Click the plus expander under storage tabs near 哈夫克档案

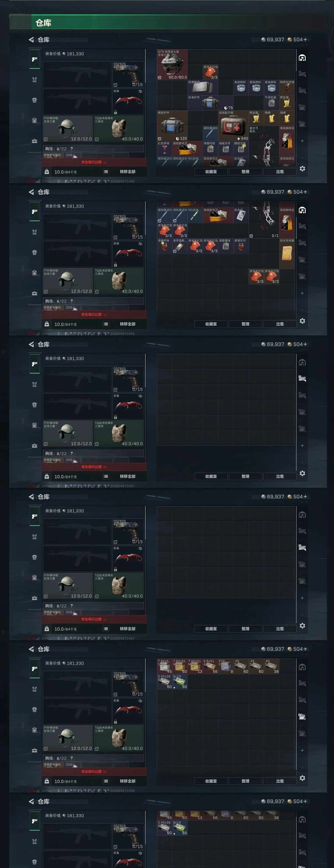[302, 293]
